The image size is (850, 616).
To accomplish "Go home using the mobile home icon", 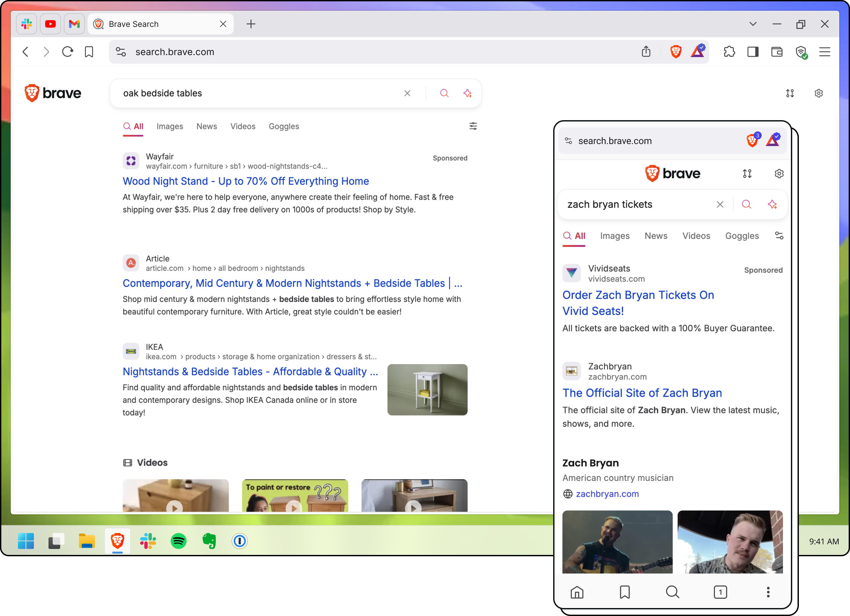I will coord(577,592).
